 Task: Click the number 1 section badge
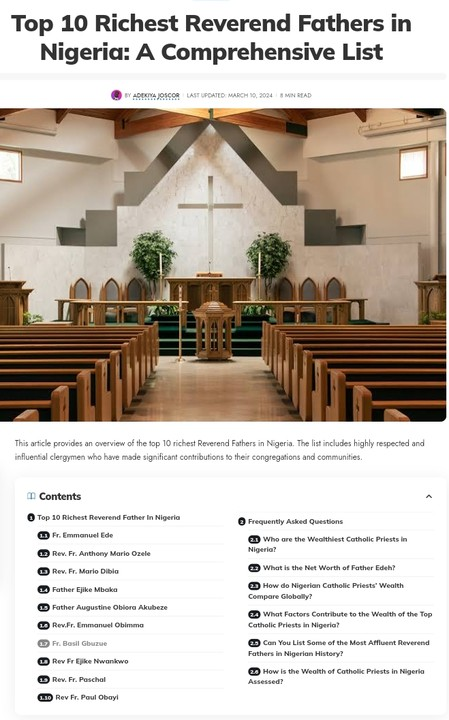(x=31, y=518)
